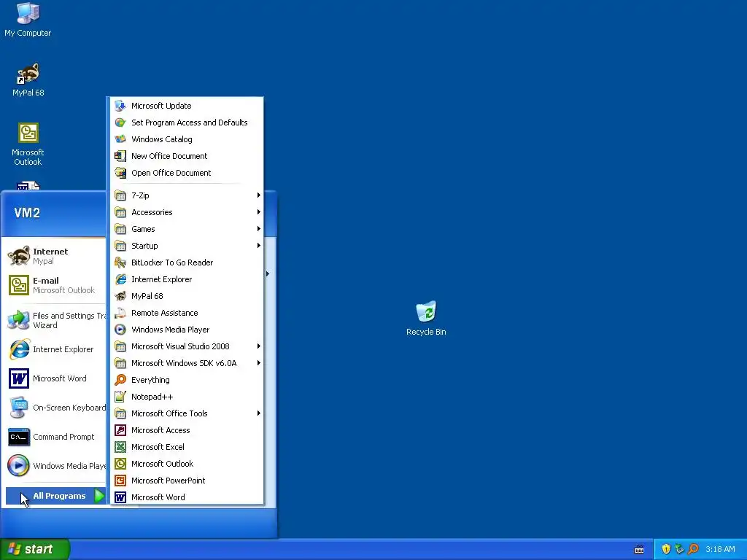Viewport: 747px width, 560px height.
Task: Open MyPal 68 desktop shortcut
Action: tap(28, 80)
